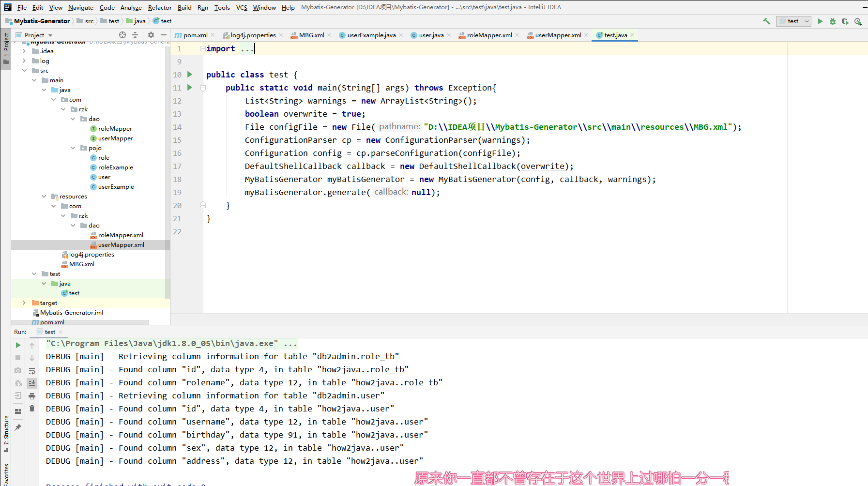Jump down to next stack trace arrow
Viewport: 868px width, 486px height.
pyautogui.click(x=32, y=358)
